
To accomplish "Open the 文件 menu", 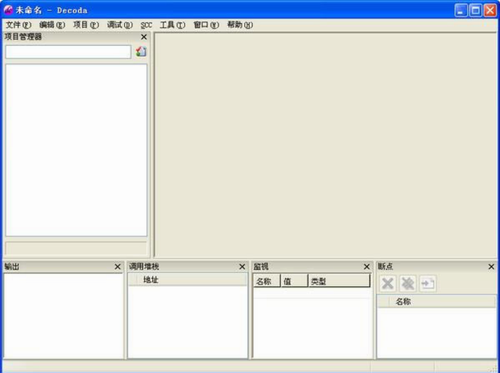I will (19, 25).
